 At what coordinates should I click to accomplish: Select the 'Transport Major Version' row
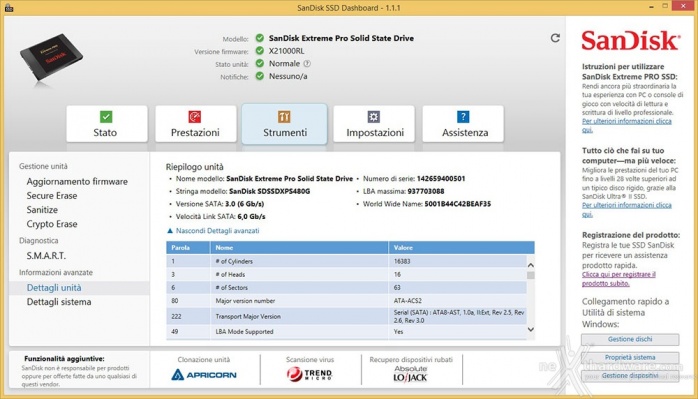tap(346, 316)
